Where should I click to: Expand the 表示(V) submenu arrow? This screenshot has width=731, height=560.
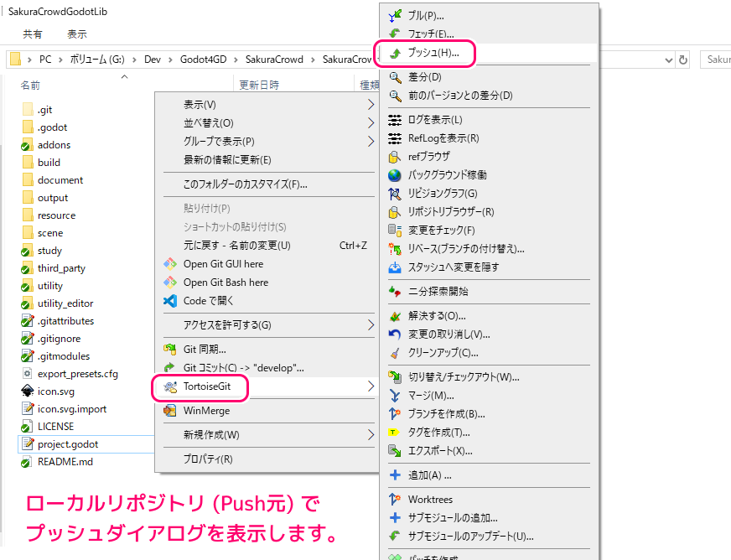[371, 105]
